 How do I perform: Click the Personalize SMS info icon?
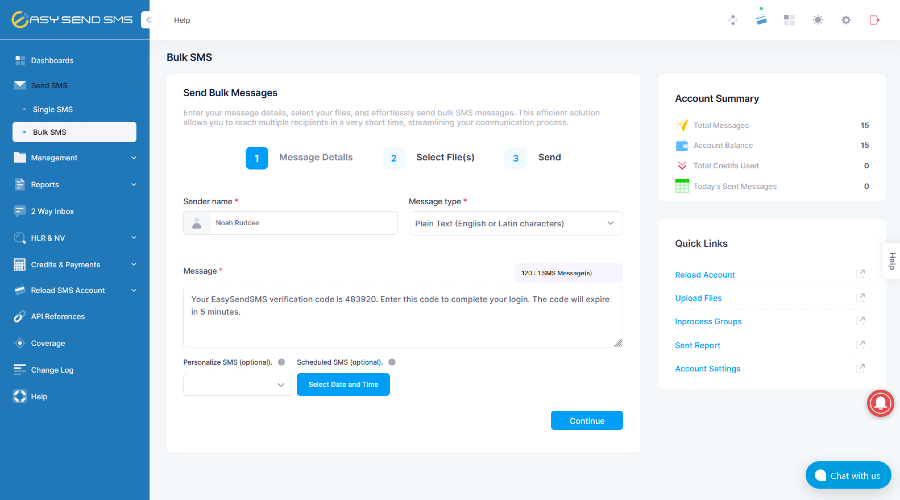tap(281, 362)
